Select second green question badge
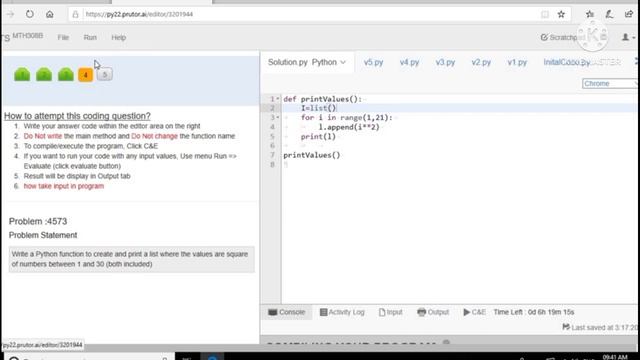The width and height of the screenshot is (640, 360). pos(44,74)
